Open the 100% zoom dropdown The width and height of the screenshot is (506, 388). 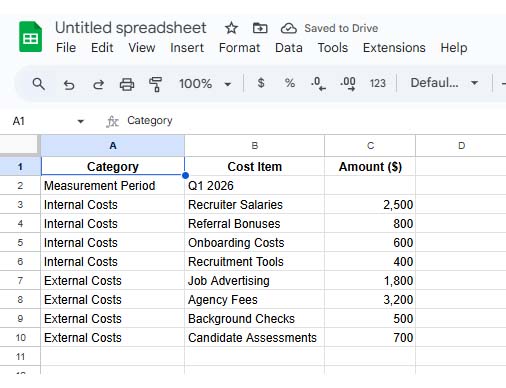[x=205, y=83]
